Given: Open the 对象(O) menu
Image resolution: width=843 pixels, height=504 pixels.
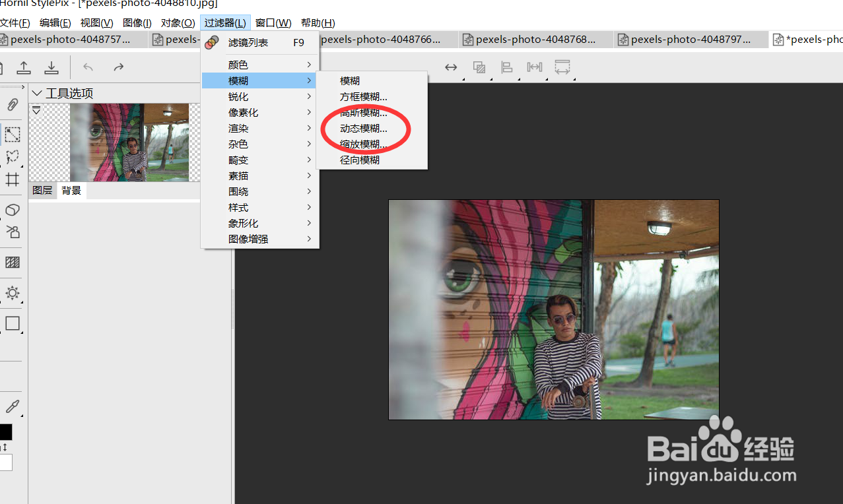Looking at the screenshot, I should coord(178,22).
